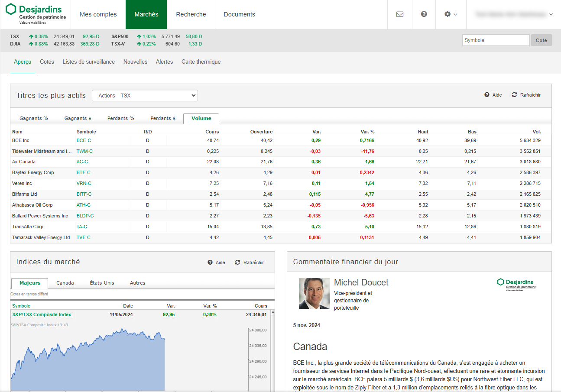Open the Carte thermique tab
The image size is (561, 392).
point(201,62)
